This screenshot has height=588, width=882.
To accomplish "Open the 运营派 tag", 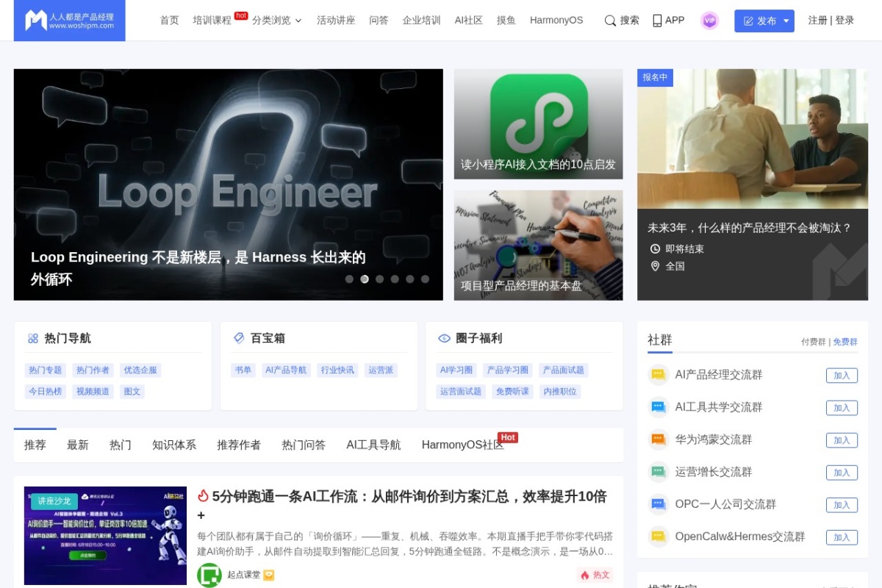I will [381, 370].
